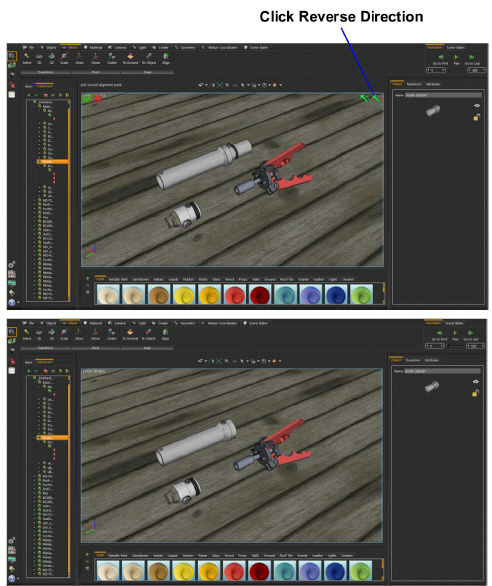
Task: Select the dark red material swatch, upper window
Action: tap(260, 294)
